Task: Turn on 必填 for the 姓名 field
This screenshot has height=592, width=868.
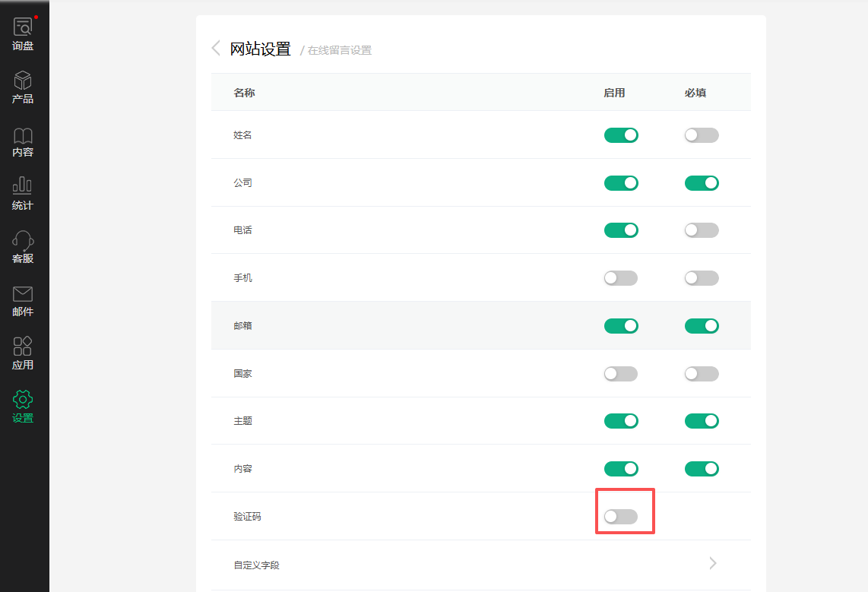Action: point(702,135)
